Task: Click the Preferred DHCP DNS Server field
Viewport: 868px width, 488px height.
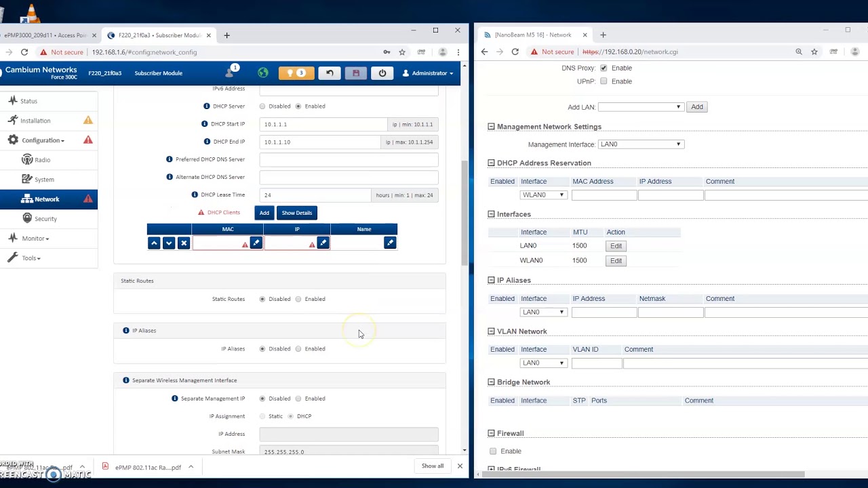Action: [349, 159]
